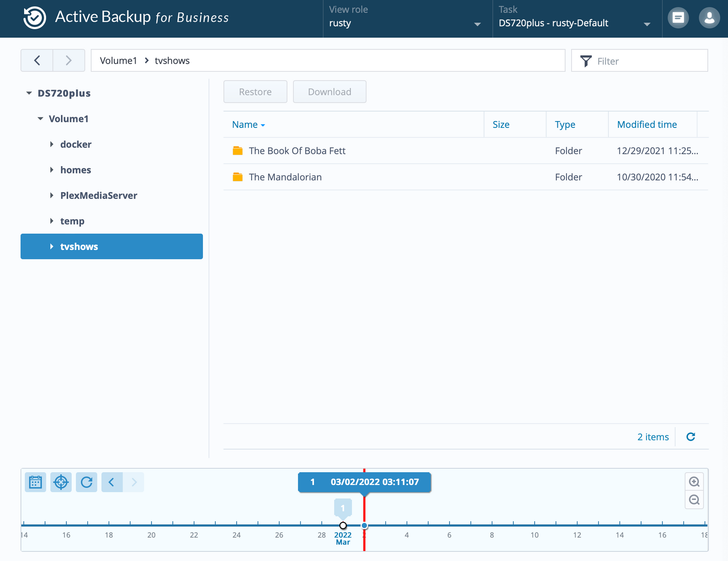Select the homes folder in the tree
This screenshot has height=561, width=728.
pos(76,170)
